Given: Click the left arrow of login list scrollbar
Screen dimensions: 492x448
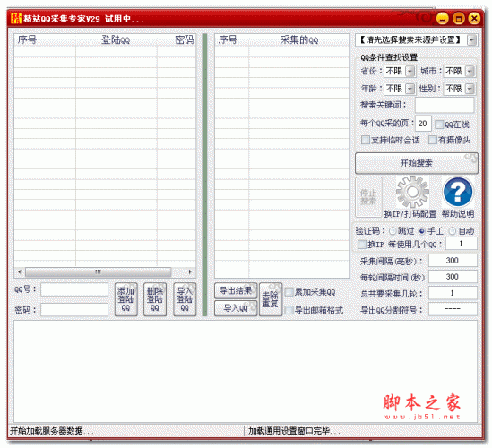Looking at the screenshot, I should tap(20, 272).
